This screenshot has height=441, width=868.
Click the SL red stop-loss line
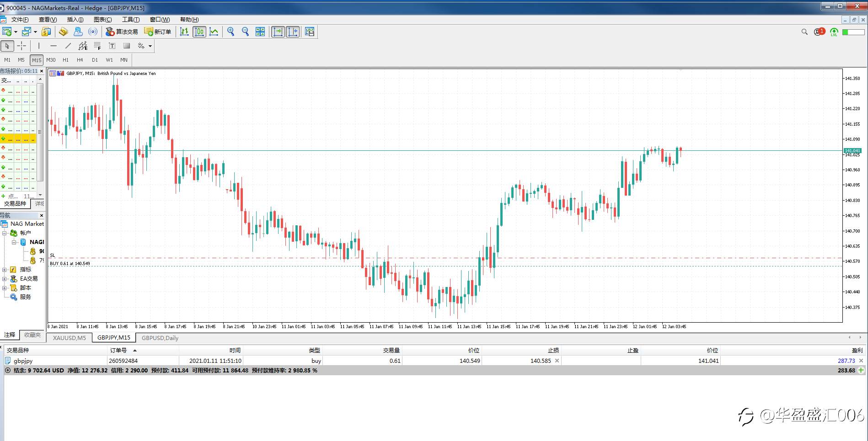click(445, 258)
